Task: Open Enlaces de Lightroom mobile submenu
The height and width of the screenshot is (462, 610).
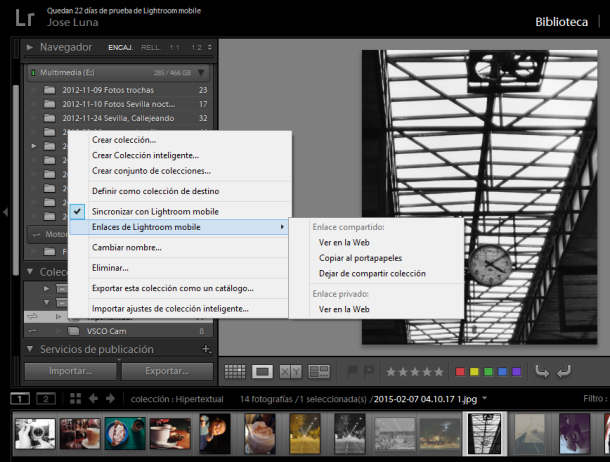Action: click(179, 227)
